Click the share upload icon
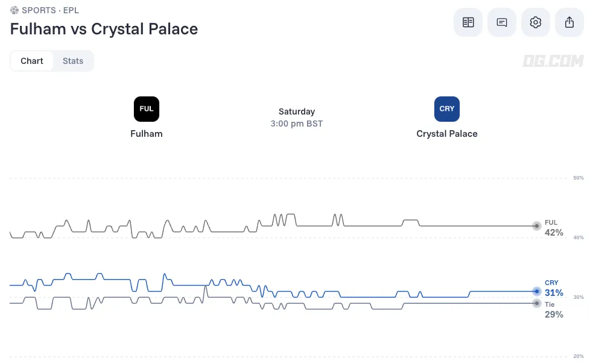 [569, 22]
